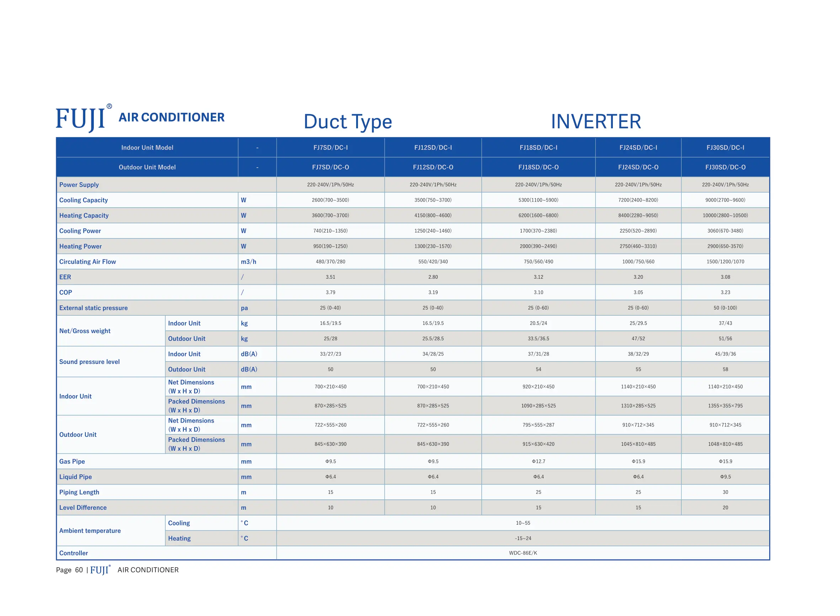Image resolution: width=840 pixels, height=616 pixels.
Task: Click the Duct Type heading
Action: pyautogui.click(x=348, y=122)
